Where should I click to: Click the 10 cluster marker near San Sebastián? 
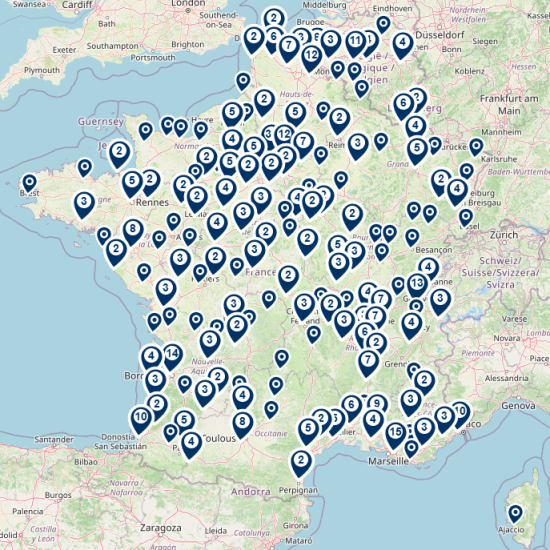point(141,420)
